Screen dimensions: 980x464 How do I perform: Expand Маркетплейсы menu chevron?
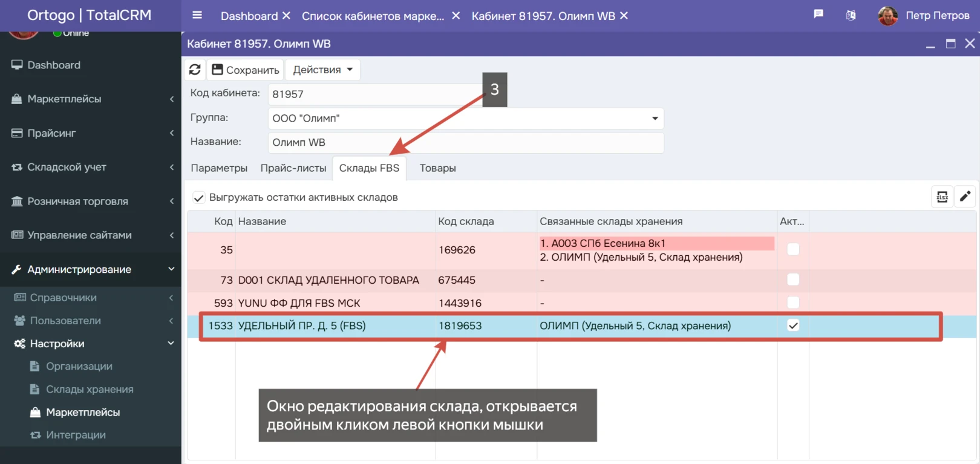pyautogui.click(x=172, y=99)
